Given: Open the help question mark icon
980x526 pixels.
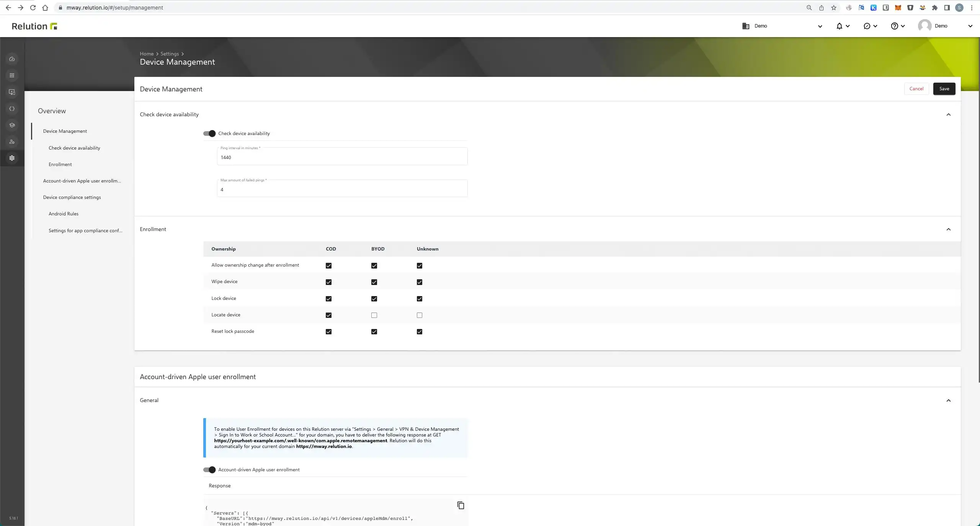Looking at the screenshot, I should [x=894, y=26].
